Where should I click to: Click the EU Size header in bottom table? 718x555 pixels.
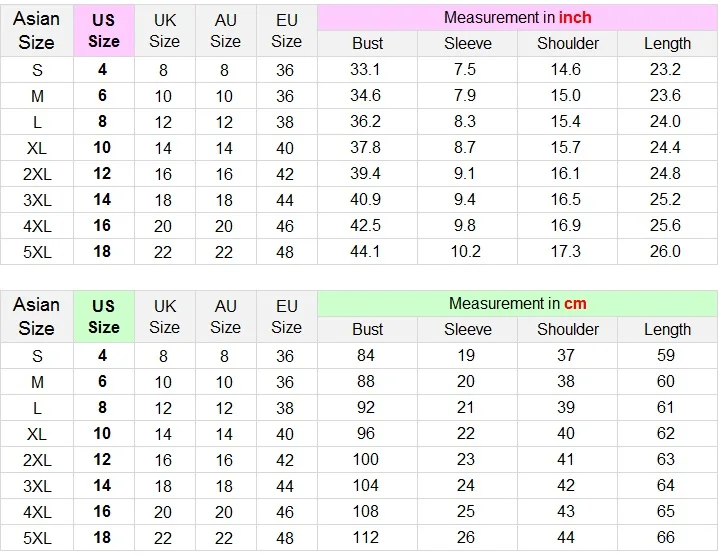(x=287, y=316)
